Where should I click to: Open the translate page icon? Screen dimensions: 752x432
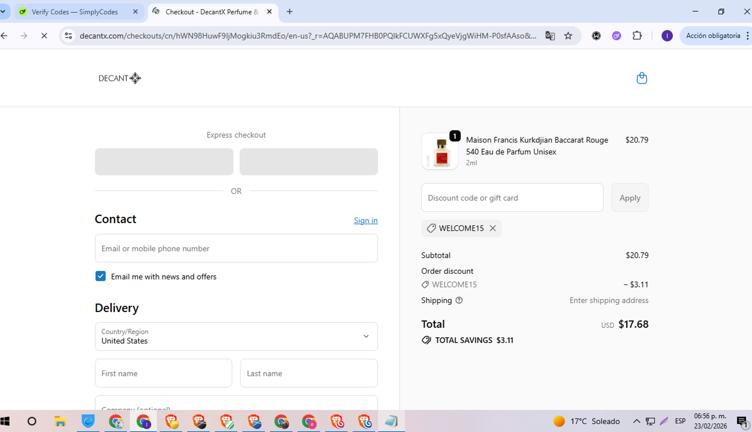click(550, 35)
